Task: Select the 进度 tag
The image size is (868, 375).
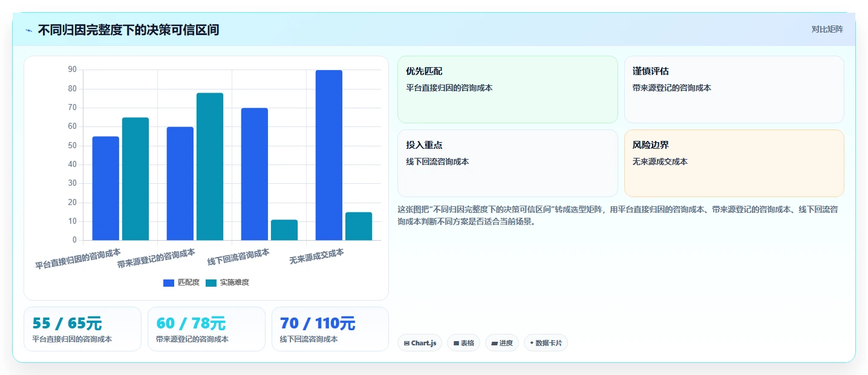Action: click(x=502, y=343)
